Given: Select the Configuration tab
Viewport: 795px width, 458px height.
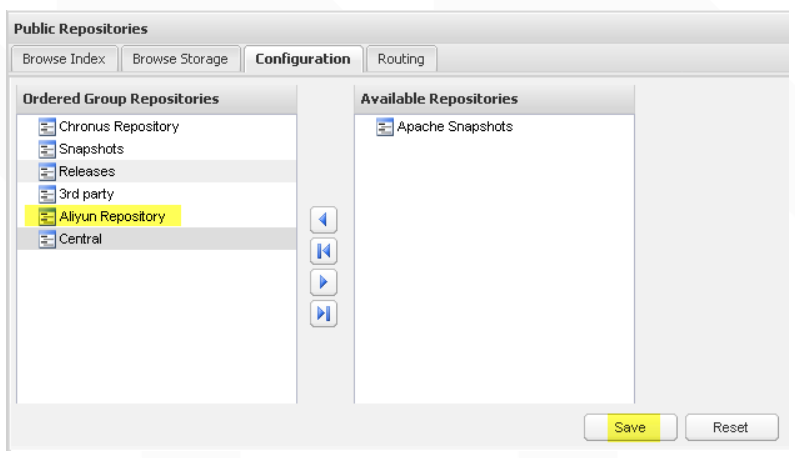Looking at the screenshot, I should (x=303, y=59).
